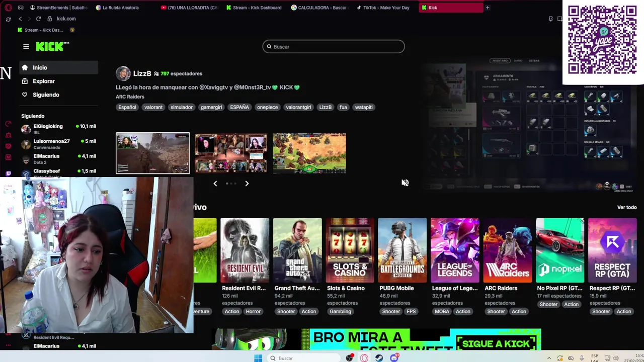Switch to the CALCULADORA Google tab
The image size is (644, 362).
point(320,8)
